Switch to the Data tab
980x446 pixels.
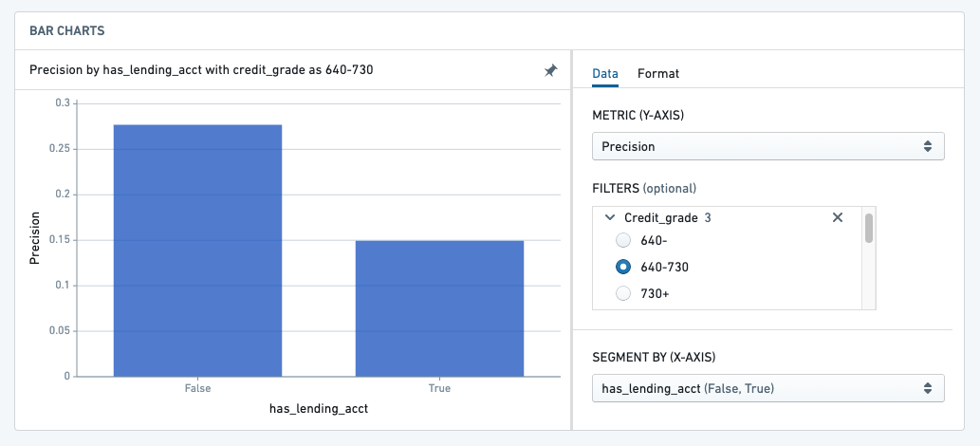[605, 73]
